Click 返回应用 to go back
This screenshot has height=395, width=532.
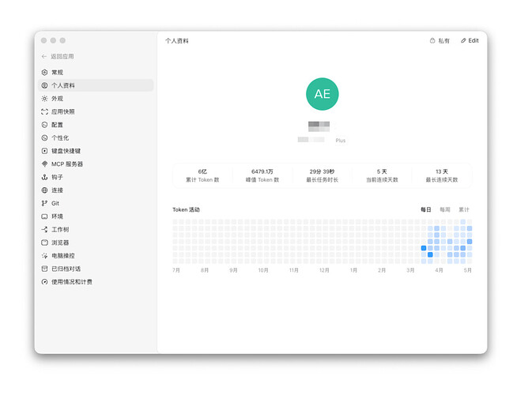[62, 56]
